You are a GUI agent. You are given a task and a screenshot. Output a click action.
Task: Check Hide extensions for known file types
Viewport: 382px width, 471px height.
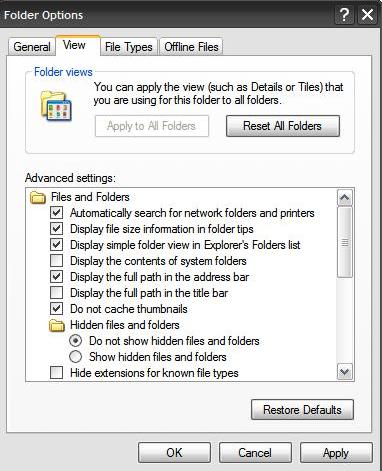click(x=56, y=373)
